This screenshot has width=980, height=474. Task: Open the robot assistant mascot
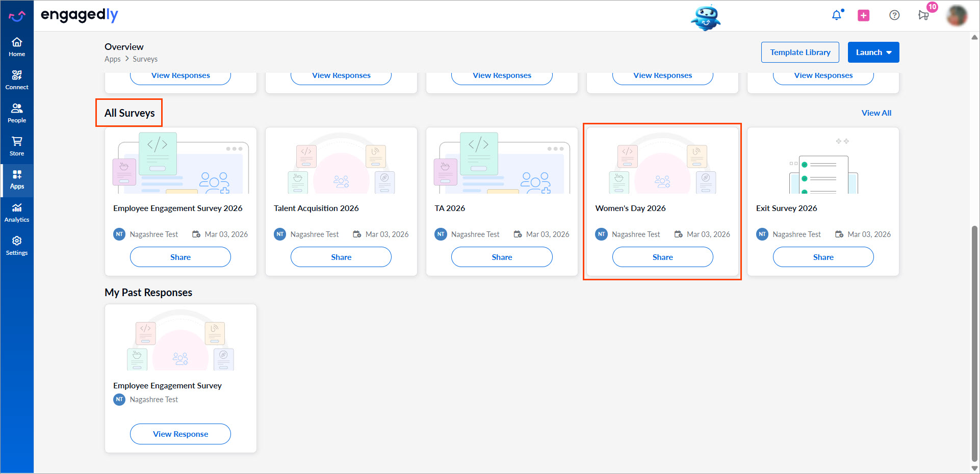pyautogui.click(x=706, y=18)
